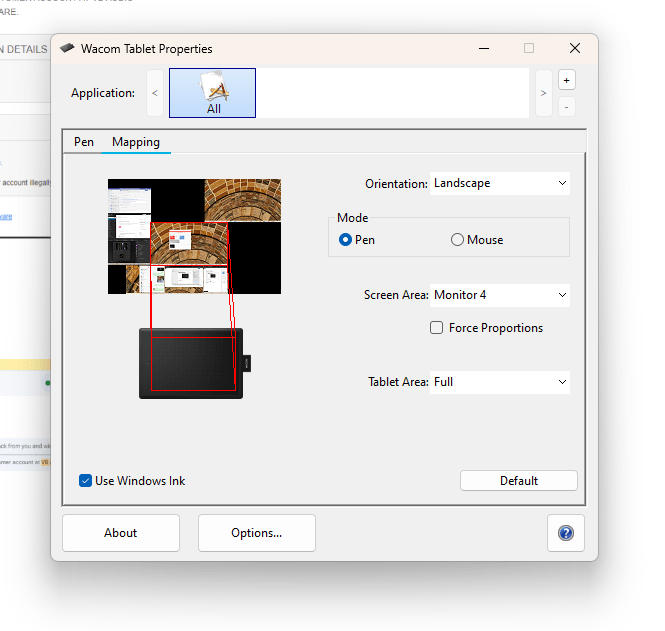
Task: Click the blue help question mark icon
Action: [x=566, y=533]
